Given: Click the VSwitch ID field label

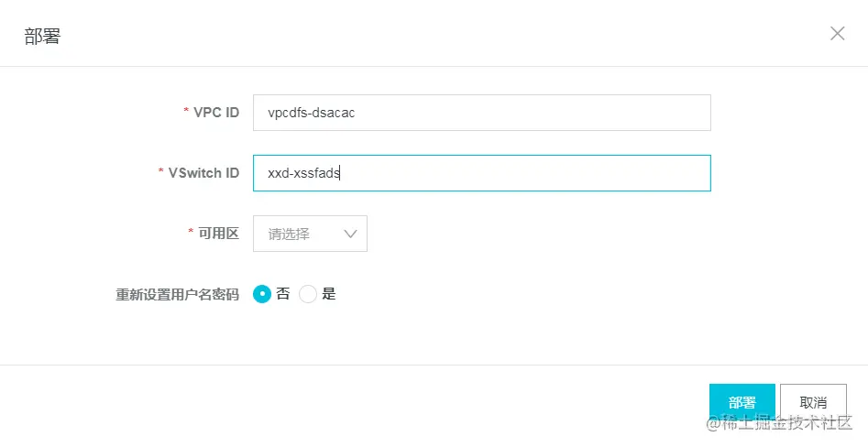Looking at the screenshot, I should (203, 173).
